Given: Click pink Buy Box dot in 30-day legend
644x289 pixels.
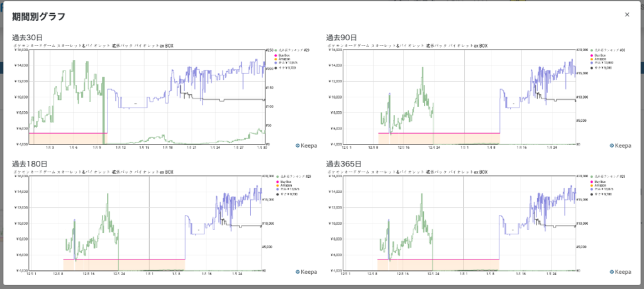Looking at the screenshot, I should click(275, 56).
